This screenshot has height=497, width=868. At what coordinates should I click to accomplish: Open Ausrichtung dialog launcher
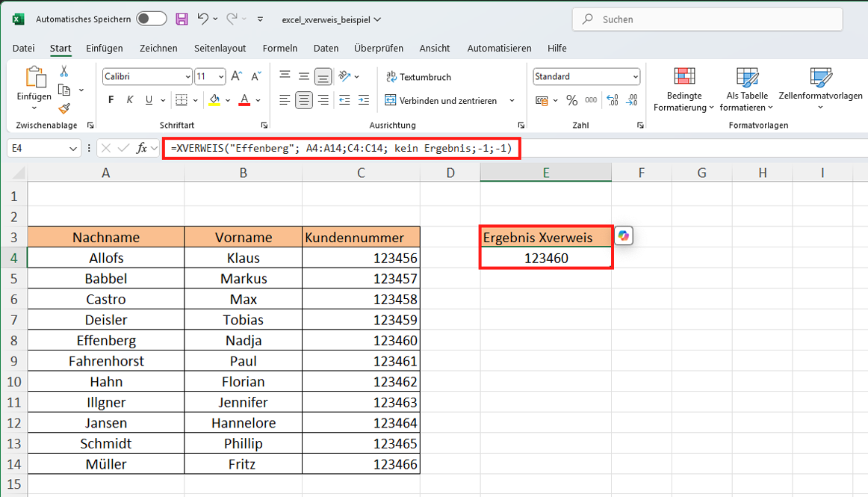click(521, 126)
